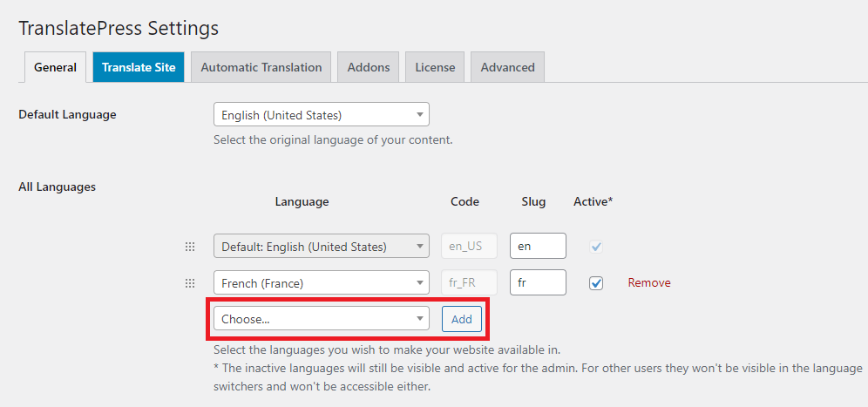Click drag handle icon for English row
The image size is (868, 407).
[x=190, y=247]
